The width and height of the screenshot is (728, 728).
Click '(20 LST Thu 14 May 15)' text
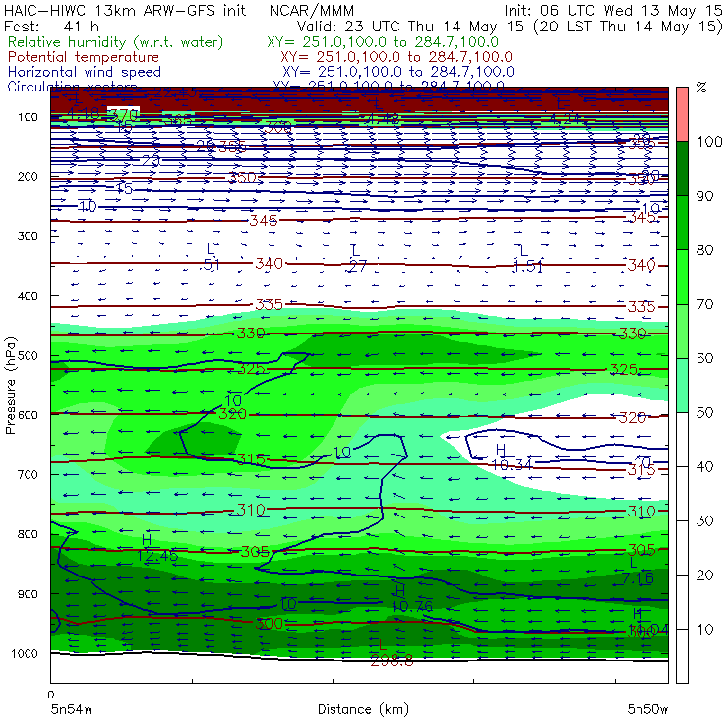click(x=629, y=27)
